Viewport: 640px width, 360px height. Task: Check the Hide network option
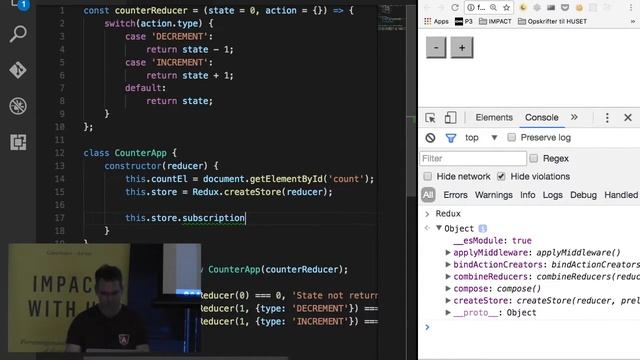click(427, 176)
